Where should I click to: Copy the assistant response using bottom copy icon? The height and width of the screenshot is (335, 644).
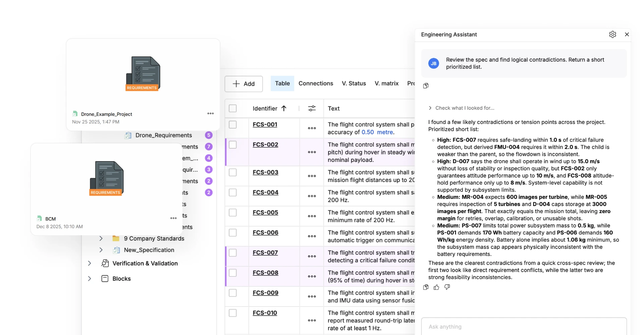(x=426, y=287)
